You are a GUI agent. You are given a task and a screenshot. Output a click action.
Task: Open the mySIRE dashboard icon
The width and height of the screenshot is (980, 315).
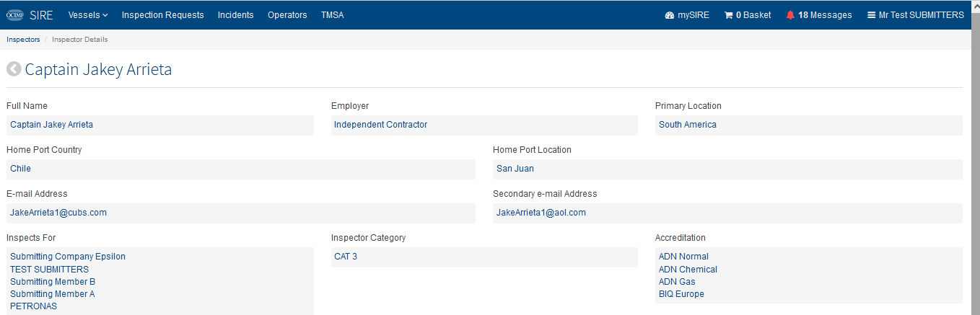click(669, 15)
